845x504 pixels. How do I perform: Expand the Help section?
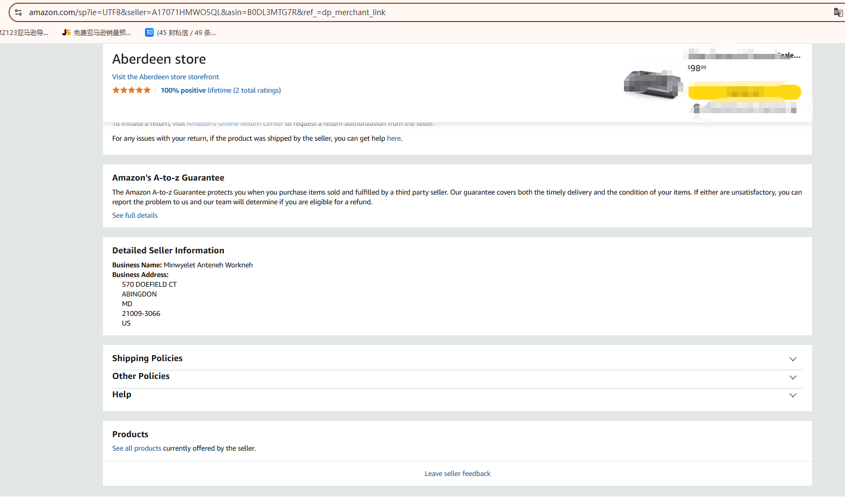pos(793,396)
